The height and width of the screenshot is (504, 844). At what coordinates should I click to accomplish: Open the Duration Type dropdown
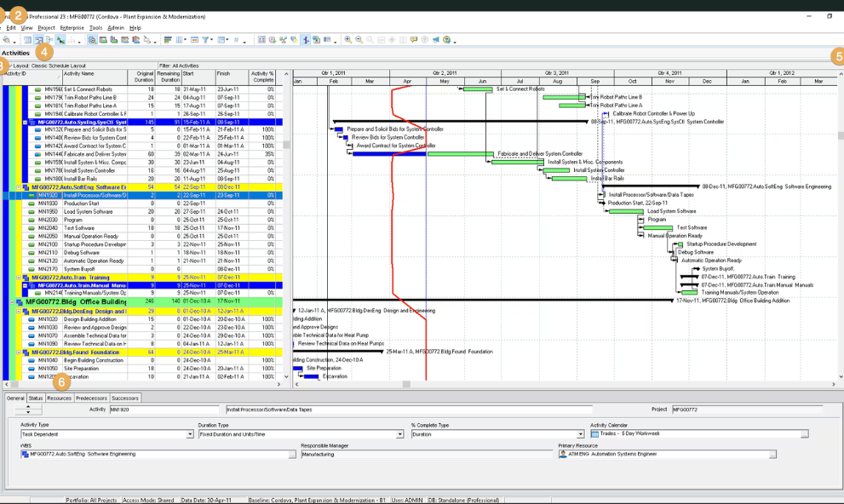click(399, 434)
